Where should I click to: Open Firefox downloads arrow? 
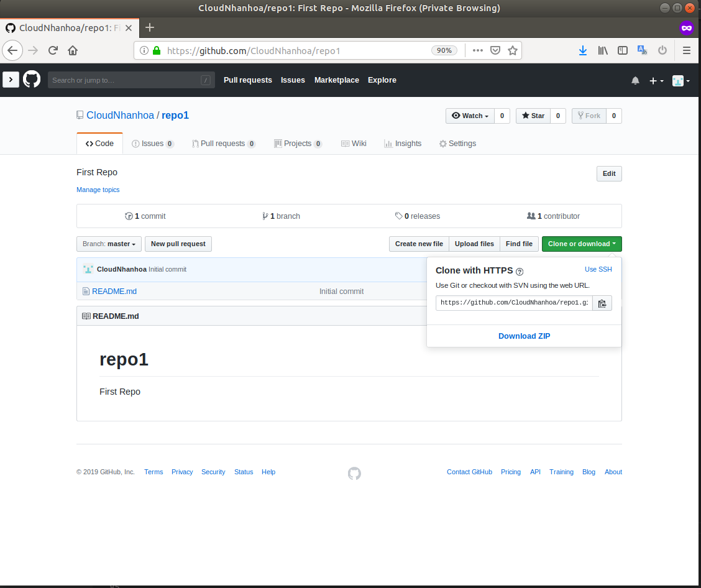coord(582,50)
